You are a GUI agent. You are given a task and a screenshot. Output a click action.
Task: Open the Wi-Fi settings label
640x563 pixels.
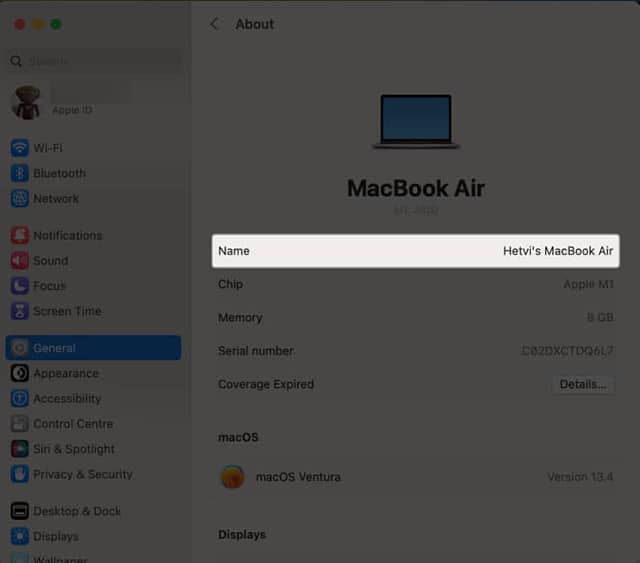point(48,148)
